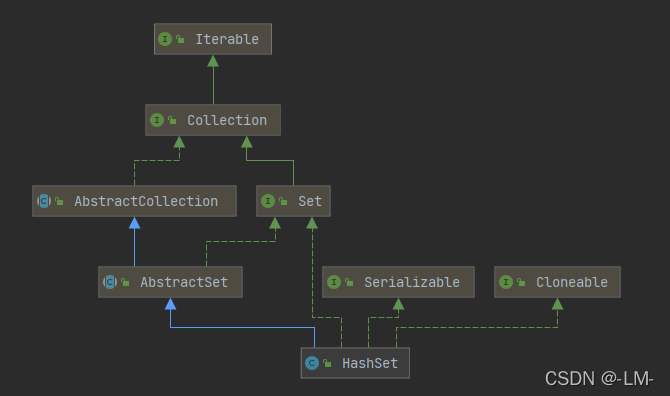The image size is (670, 396).
Task: Click the green lock icon on Serializable
Action: [x=349, y=282]
